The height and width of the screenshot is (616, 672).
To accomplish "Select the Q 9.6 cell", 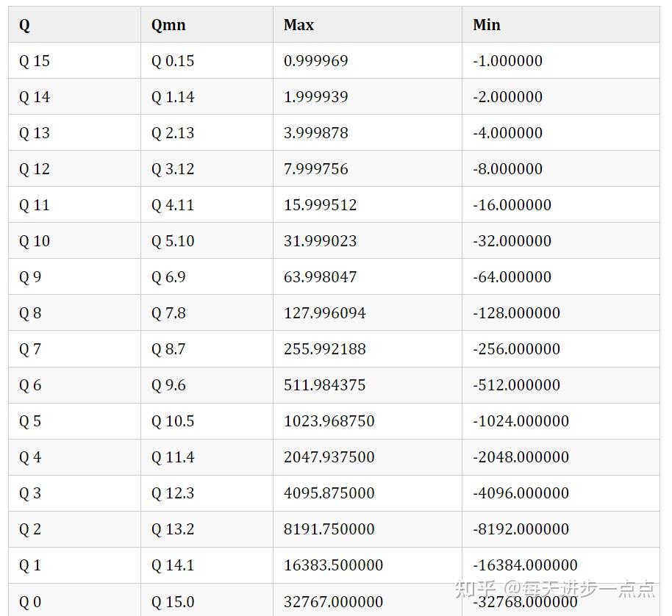I will 168,385.
